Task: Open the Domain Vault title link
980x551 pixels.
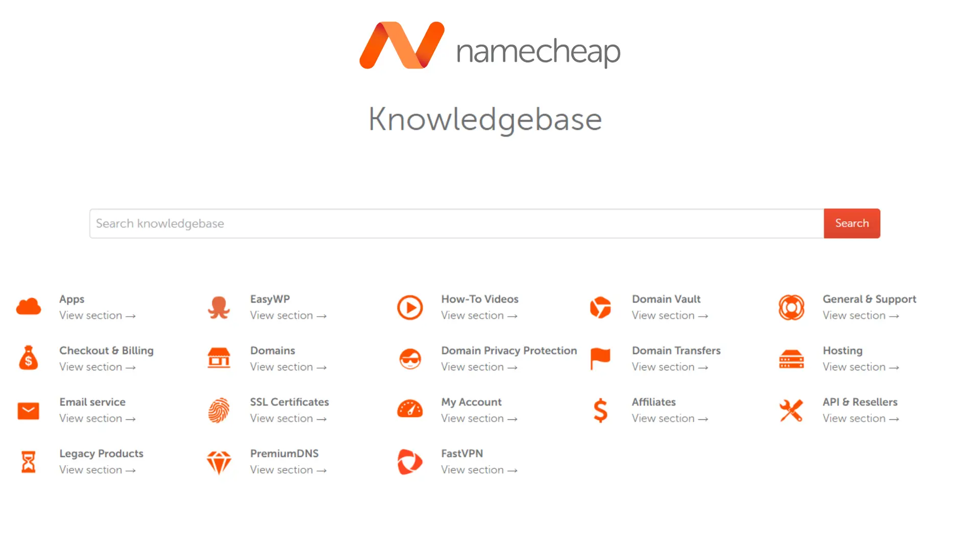Action: click(666, 299)
